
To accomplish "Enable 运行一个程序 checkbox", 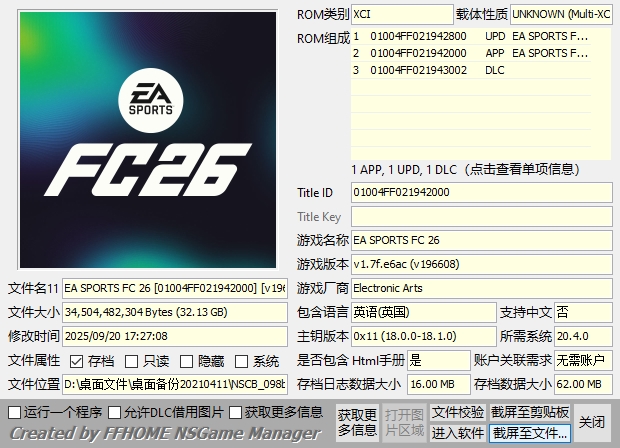I will pyautogui.click(x=15, y=412).
